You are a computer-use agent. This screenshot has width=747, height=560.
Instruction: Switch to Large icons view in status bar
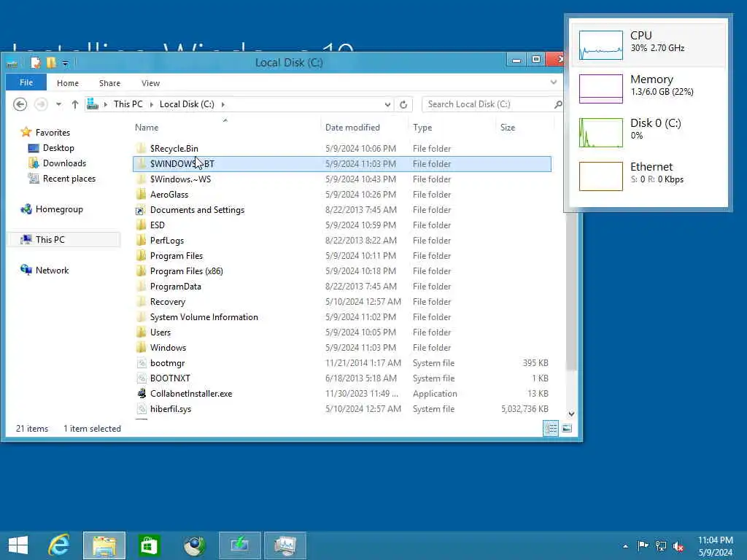(x=566, y=428)
